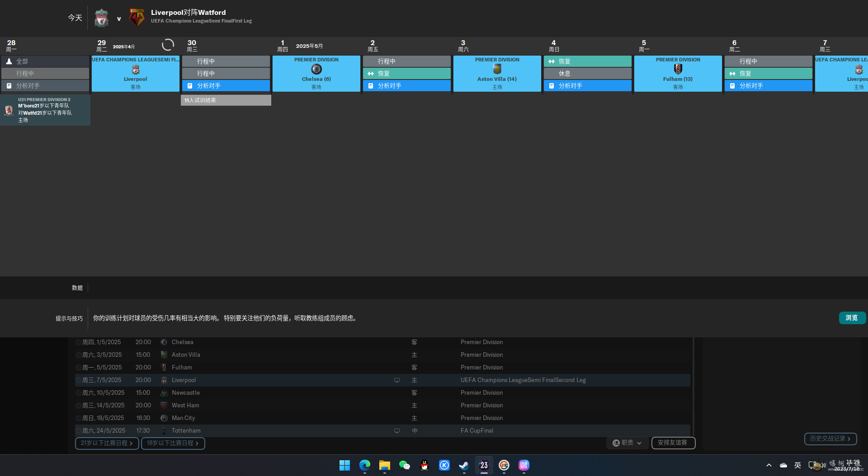This screenshot has width=868, height=476.
Task: Click the TV icon on the Liverpool fixture row
Action: tap(397, 380)
